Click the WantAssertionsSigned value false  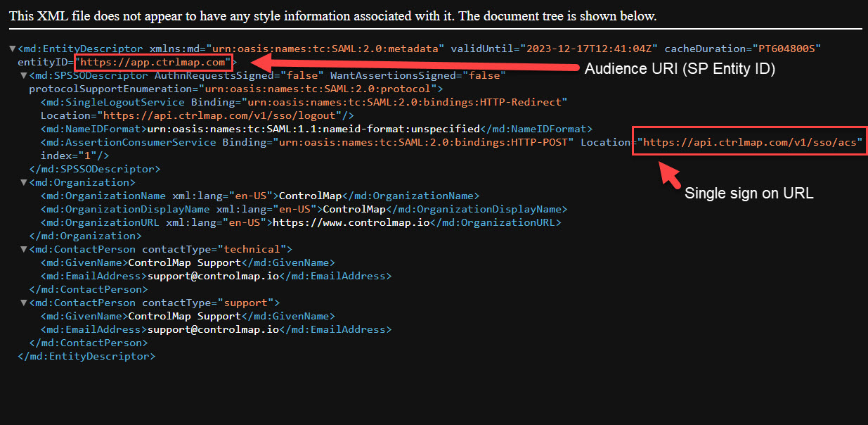(x=484, y=75)
